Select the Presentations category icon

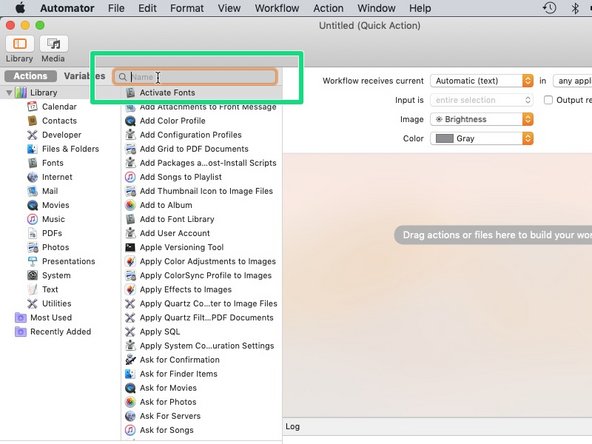click(x=32, y=261)
